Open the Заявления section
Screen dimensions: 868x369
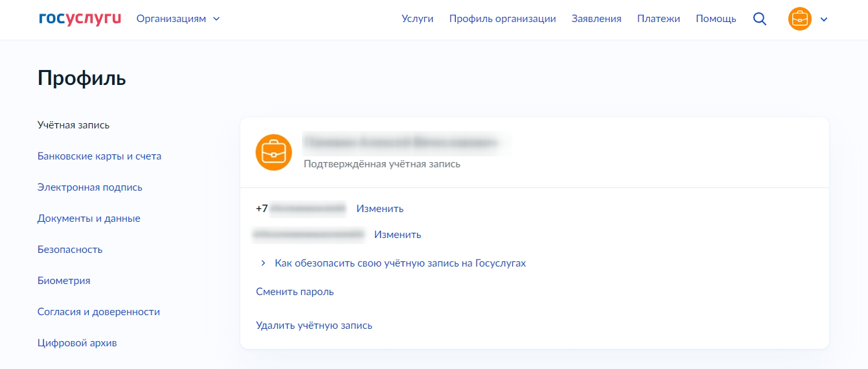tap(596, 19)
